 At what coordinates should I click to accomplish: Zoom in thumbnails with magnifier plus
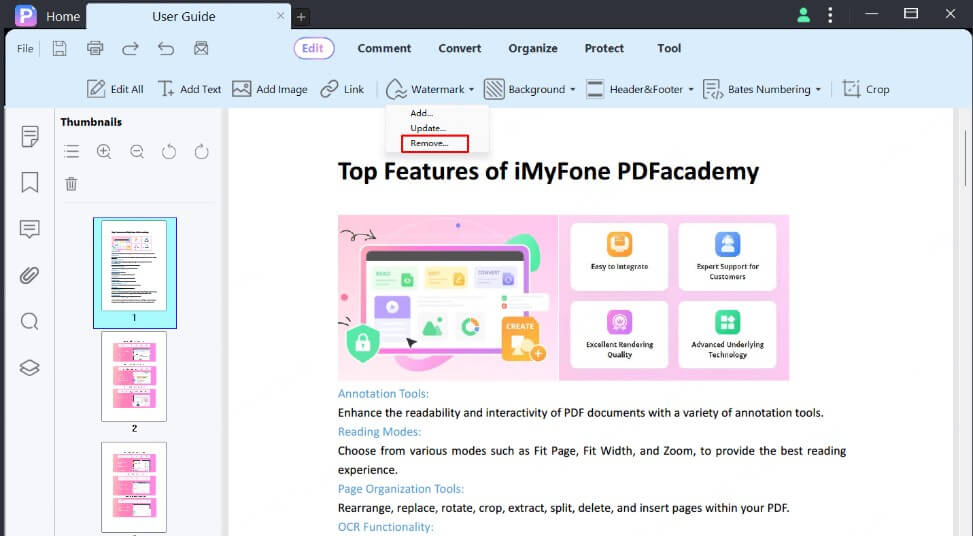click(x=104, y=151)
